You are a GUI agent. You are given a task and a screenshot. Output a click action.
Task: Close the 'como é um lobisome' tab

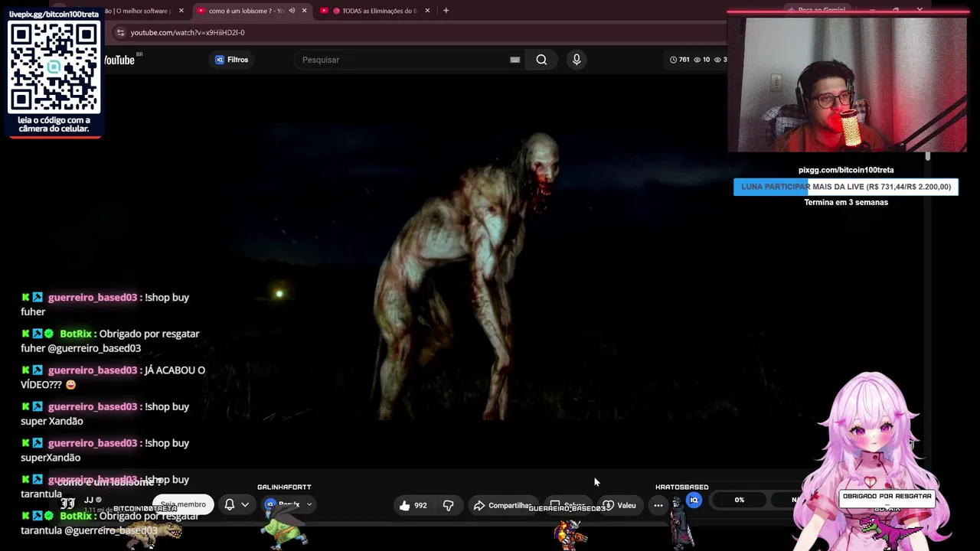304,11
